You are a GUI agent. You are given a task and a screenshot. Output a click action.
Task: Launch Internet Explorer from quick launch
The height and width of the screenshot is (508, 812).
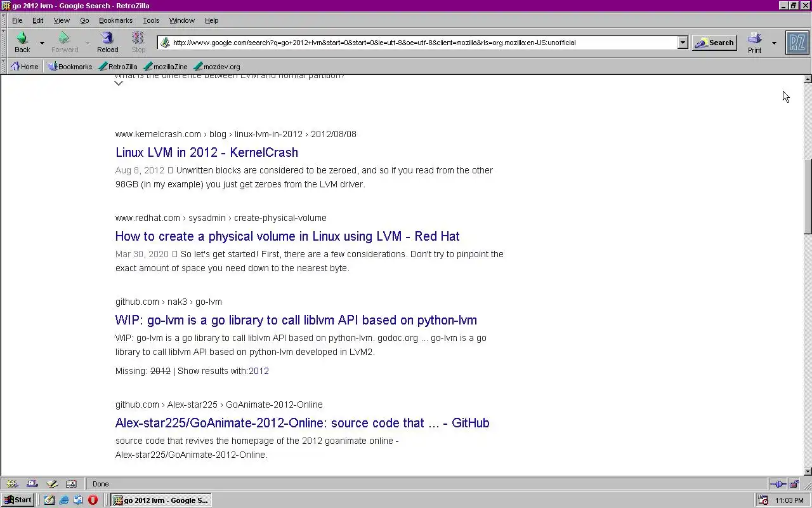64,500
